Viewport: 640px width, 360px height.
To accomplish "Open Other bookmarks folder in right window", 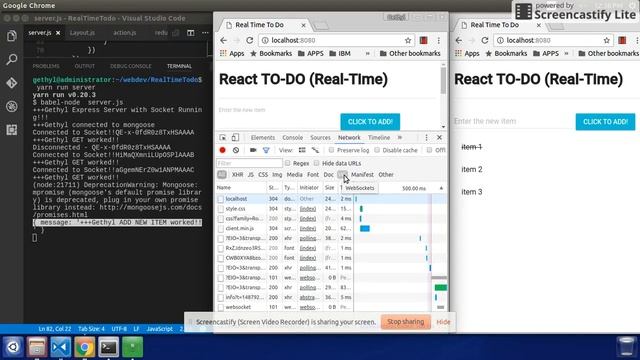I will point(609,53).
